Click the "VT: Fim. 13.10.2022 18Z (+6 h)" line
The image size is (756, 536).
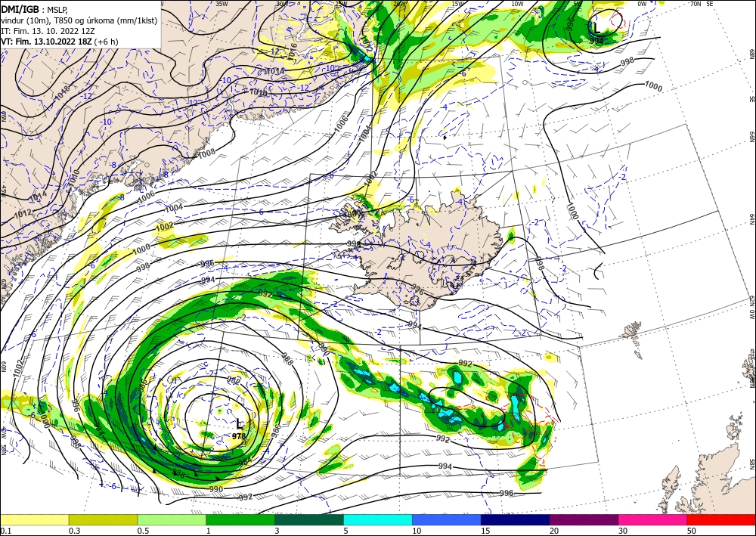(59, 42)
